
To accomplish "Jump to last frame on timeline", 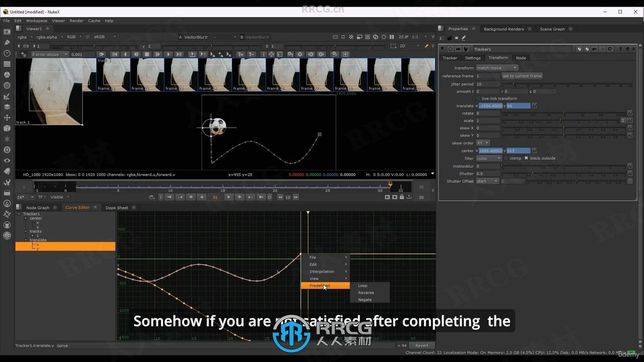I will pyautogui.click(x=261, y=197).
